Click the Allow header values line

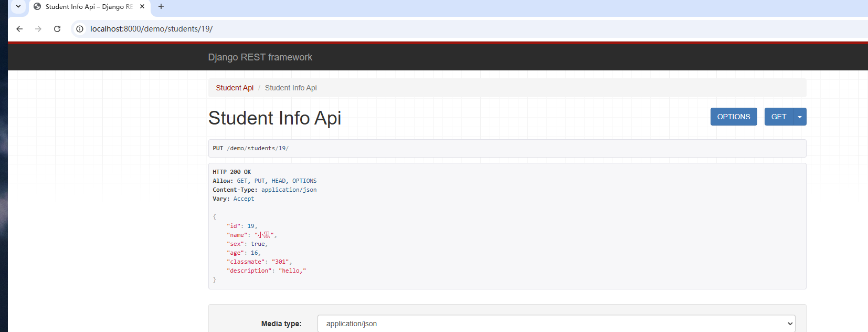(x=264, y=181)
